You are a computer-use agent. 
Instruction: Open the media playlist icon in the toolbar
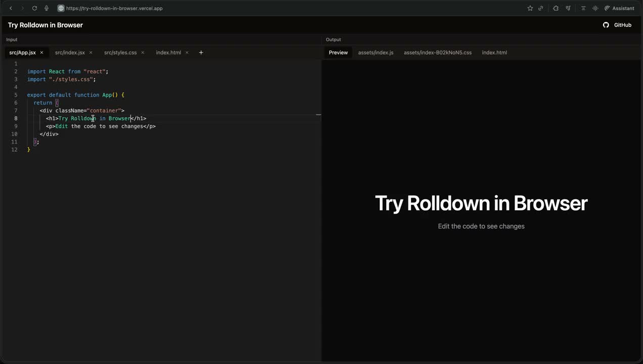pos(568,8)
